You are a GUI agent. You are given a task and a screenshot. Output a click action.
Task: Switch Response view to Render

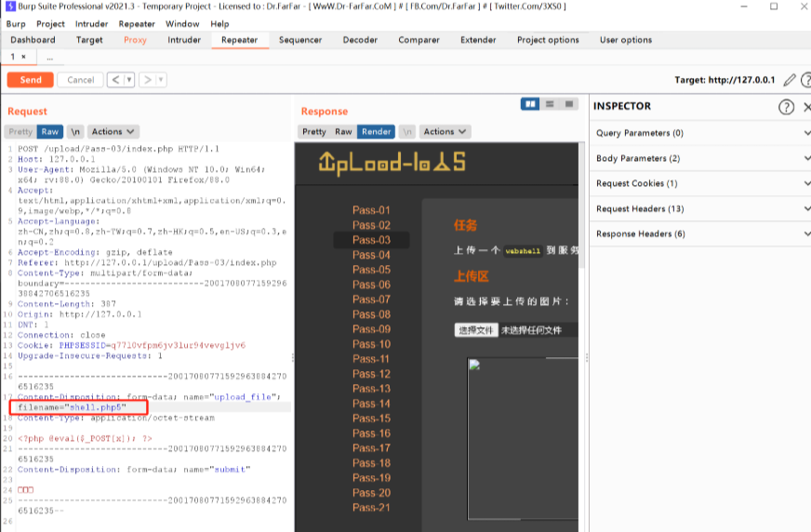(x=376, y=132)
